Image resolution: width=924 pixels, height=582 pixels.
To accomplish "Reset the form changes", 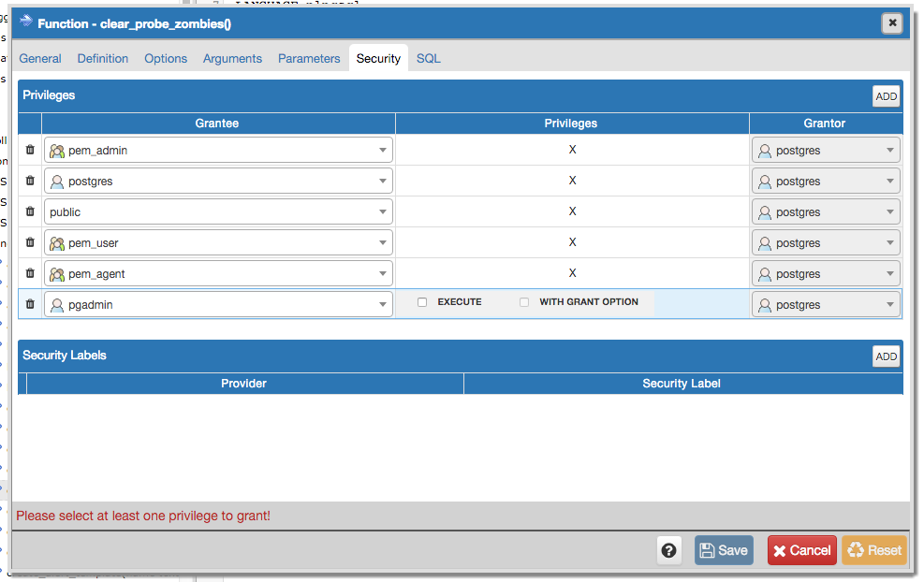I will pos(873,549).
